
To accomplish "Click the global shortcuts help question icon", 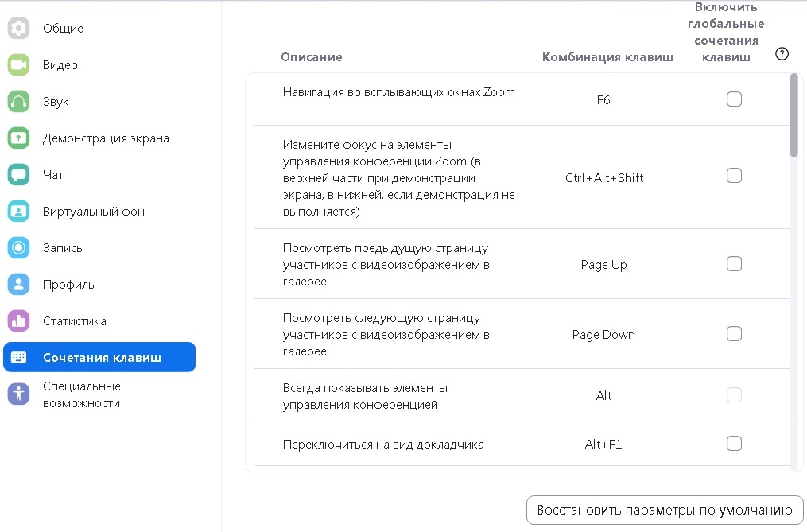I will [782, 53].
